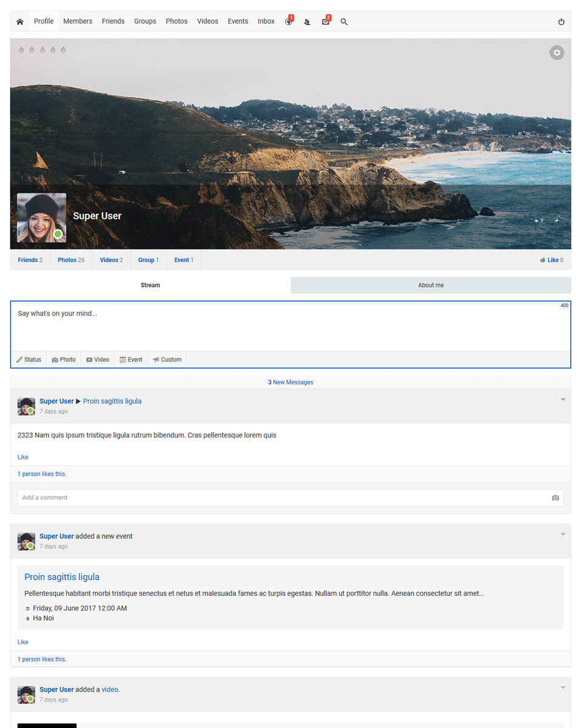Open the video link in third post
The height and width of the screenshot is (728, 582).
110,690
